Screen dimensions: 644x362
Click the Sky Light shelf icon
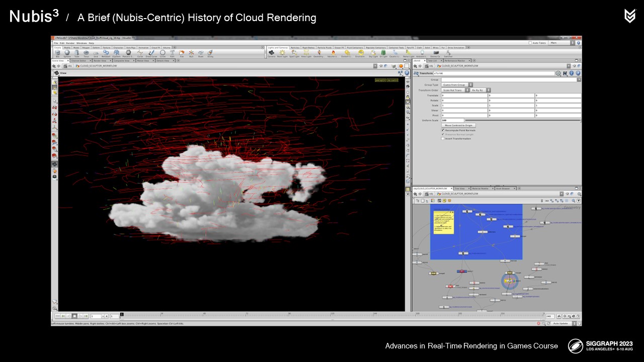(x=373, y=53)
